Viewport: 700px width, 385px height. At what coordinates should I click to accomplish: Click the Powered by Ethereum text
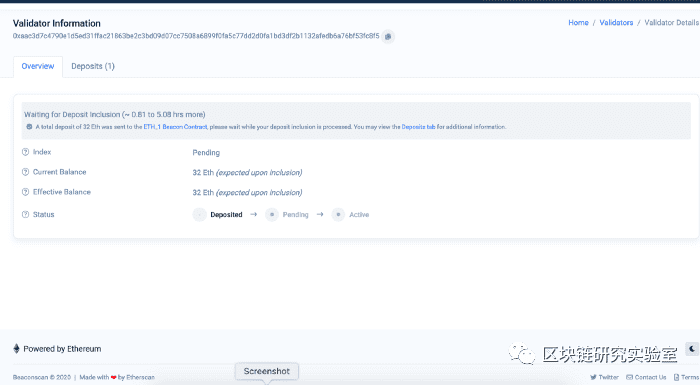click(62, 349)
